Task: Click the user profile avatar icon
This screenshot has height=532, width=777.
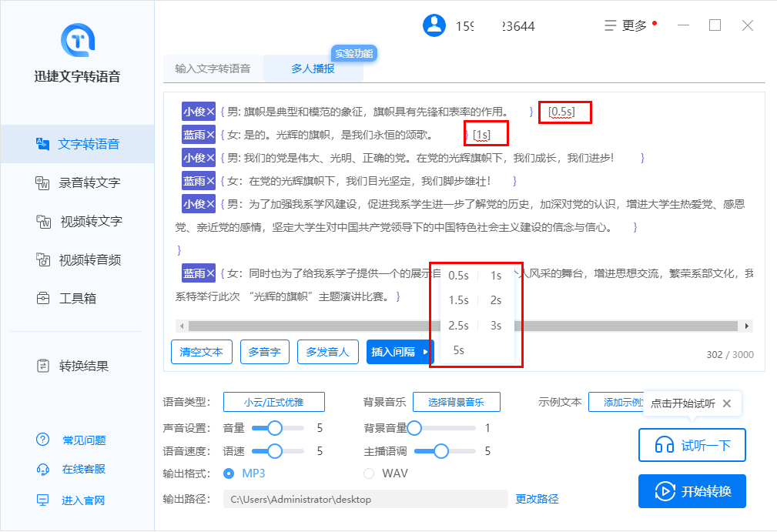Action: click(434, 25)
